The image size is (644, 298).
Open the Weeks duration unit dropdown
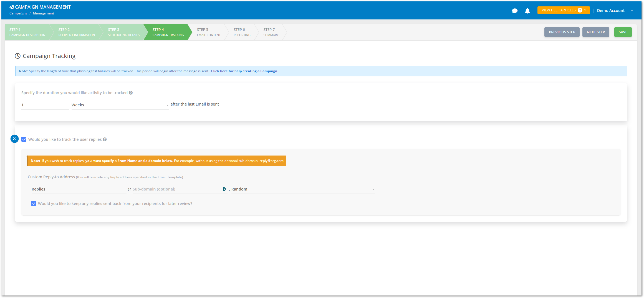(x=120, y=105)
